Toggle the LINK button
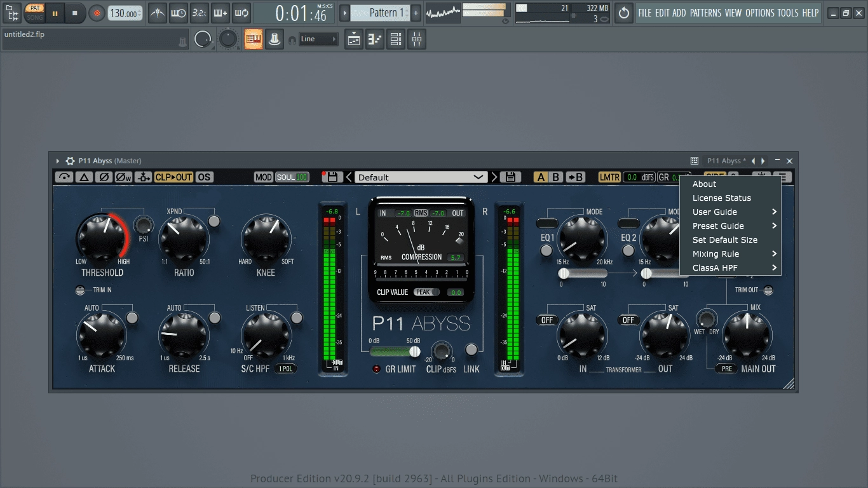 (x=471, y=349)
